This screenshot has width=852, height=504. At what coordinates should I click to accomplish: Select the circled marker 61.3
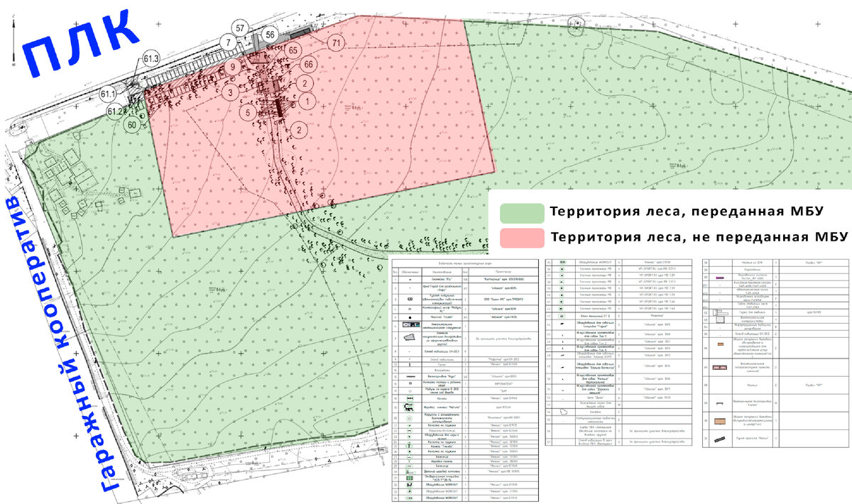click(151, 59)
